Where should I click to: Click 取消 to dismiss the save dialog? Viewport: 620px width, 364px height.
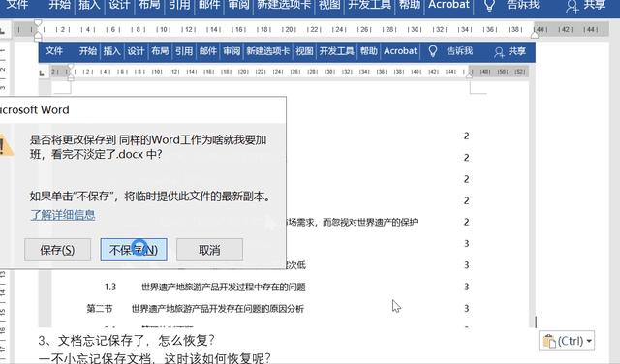point(209,250)
